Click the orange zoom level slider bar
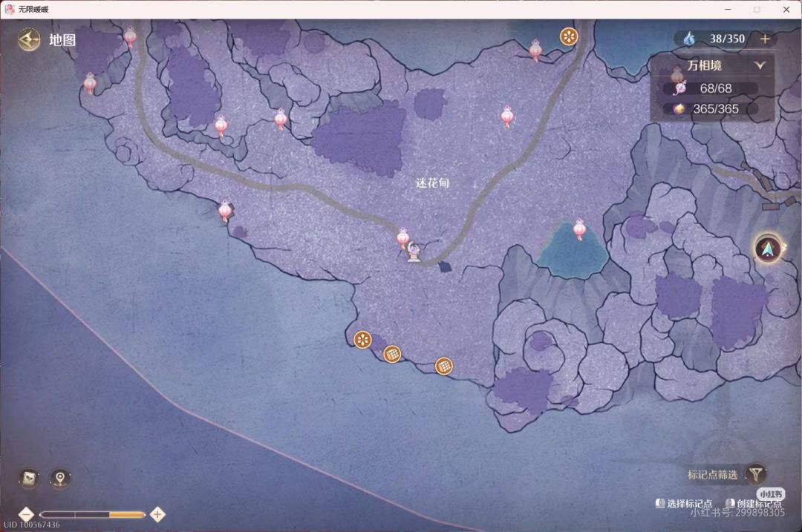The image size is (802, 532). pos(93,515)
